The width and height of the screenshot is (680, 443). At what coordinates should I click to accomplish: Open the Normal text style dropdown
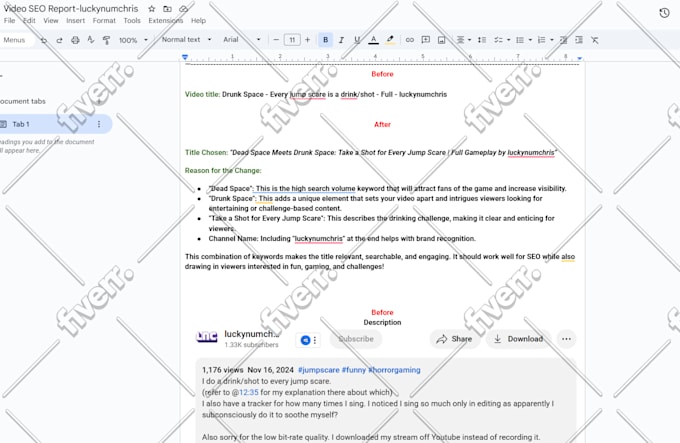coord(186,39)
